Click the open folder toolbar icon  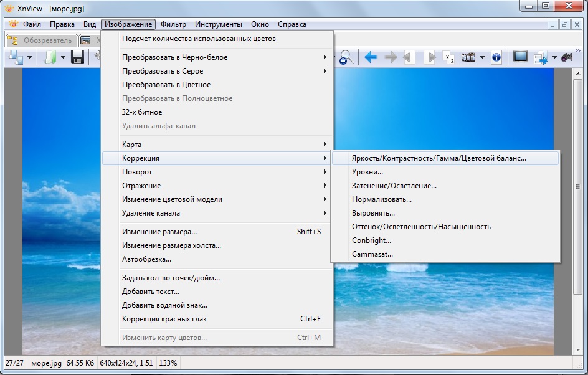coord(50,57)
